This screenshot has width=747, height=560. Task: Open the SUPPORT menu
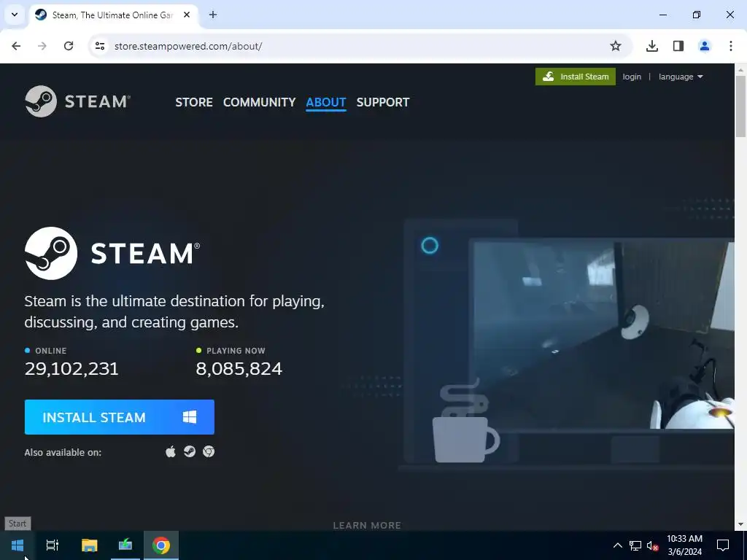click(x=383, y=102)
